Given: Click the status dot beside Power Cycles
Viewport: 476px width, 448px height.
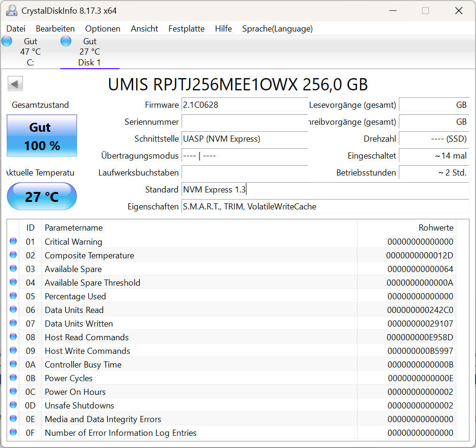Looking at the screenshot, I should point(14,378).
